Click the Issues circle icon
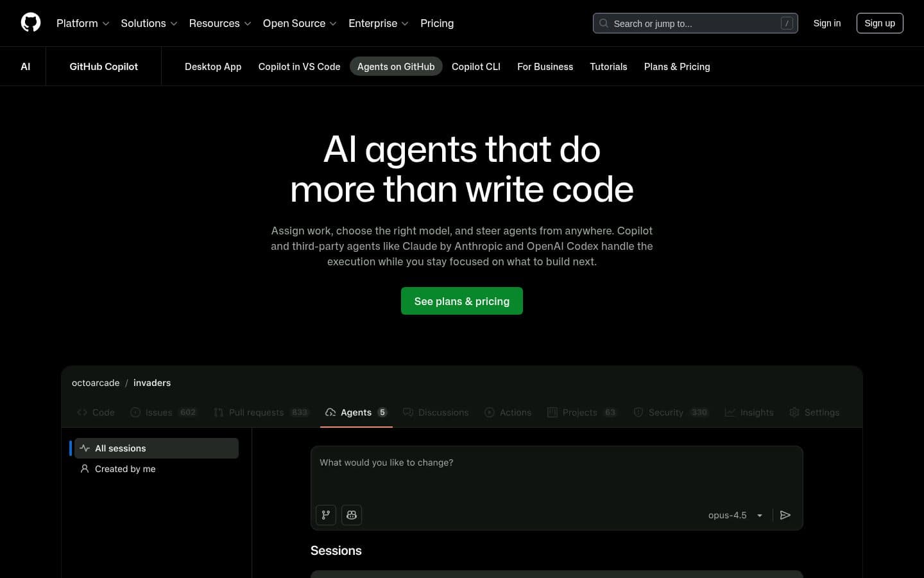The image size is (924, 578). pyautogui.click(x=135, y=412)
